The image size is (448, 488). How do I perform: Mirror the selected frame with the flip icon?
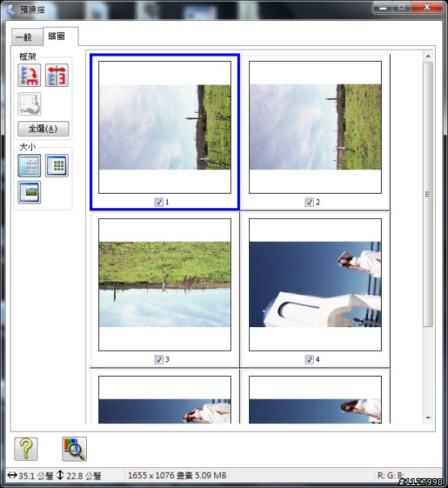click(x=56, y=75)
